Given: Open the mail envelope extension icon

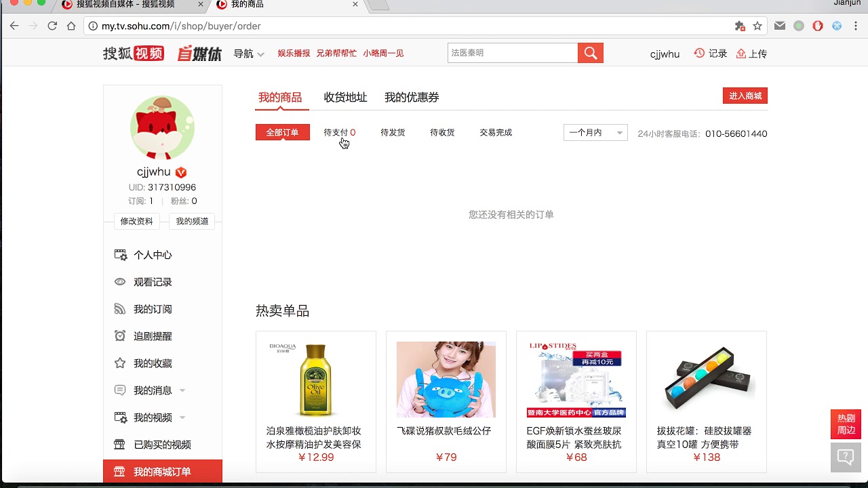Looking at the screenshot, I should [x=780, y=26].
